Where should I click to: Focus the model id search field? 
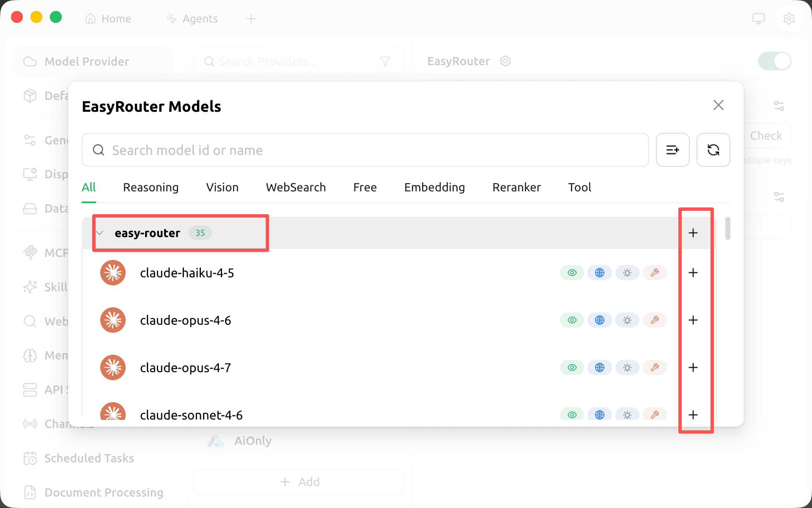click(365, 150)
